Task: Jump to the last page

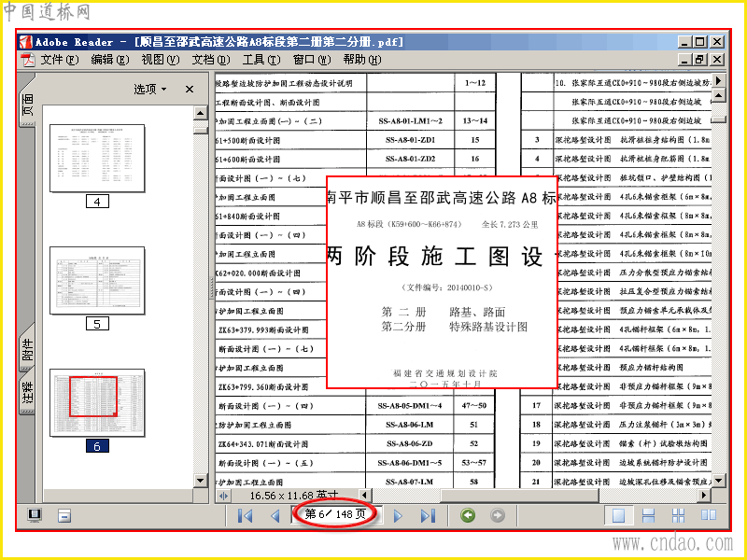Action: pyautogui.click(x=428, y=515)
